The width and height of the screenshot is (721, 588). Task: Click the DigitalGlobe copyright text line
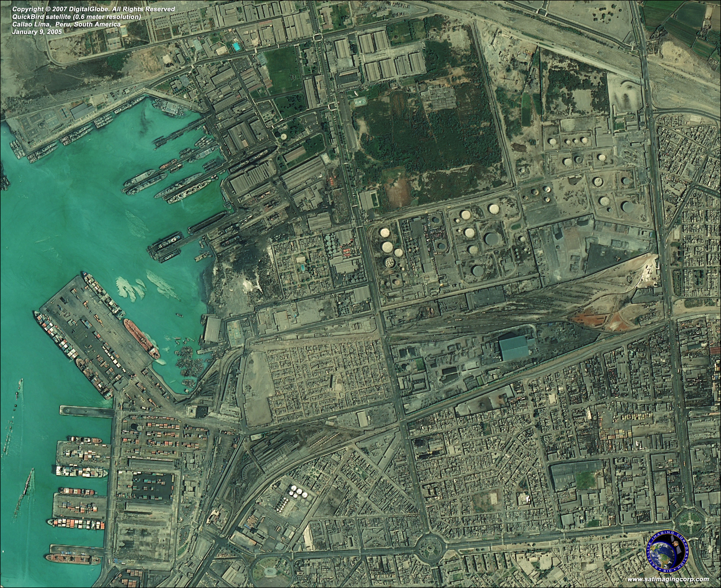(x=94, y=9)
